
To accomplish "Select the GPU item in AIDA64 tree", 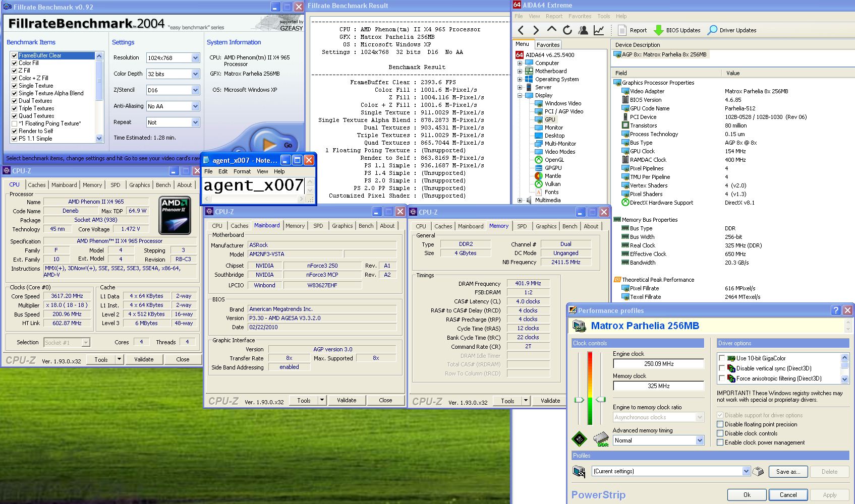I will [550, 119].
